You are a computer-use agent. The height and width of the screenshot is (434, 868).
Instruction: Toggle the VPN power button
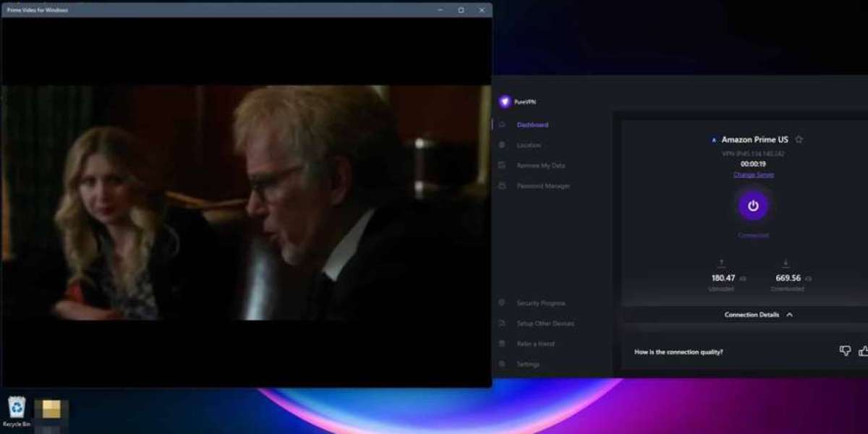pyautogui.click(x=753, y=205)
